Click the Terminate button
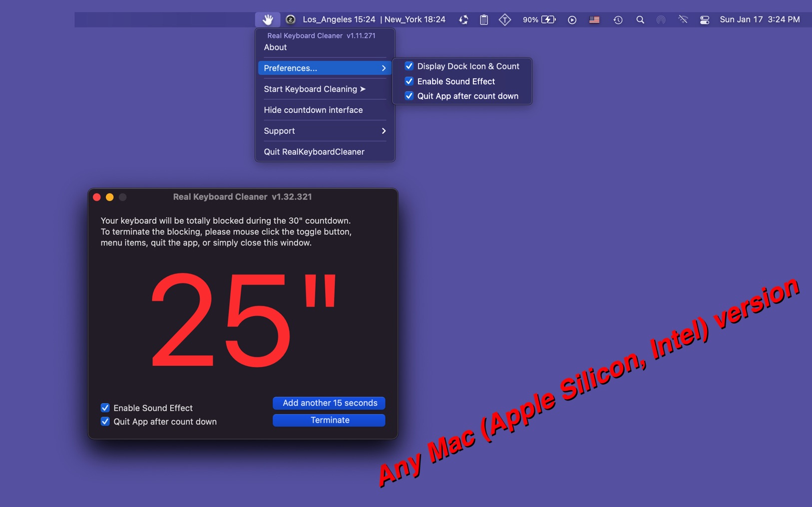This screenshot has width=812, height=507. [329, 420]
